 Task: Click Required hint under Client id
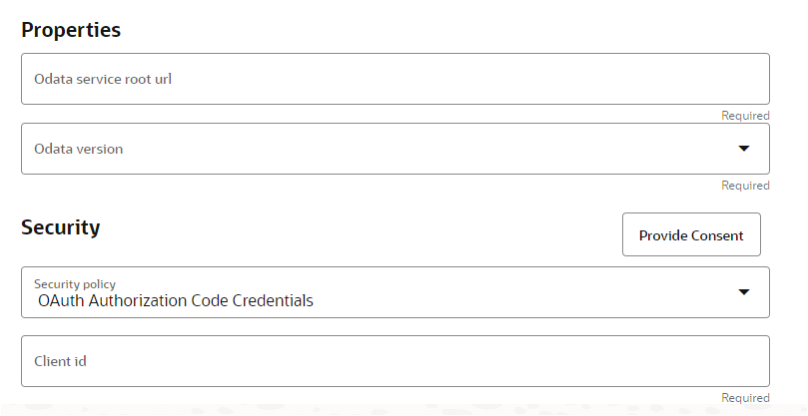point(745,398)
